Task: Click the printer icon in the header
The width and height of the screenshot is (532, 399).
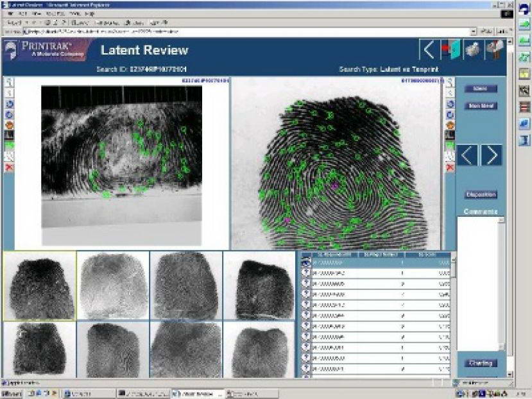Action: (x=472, y=50)
